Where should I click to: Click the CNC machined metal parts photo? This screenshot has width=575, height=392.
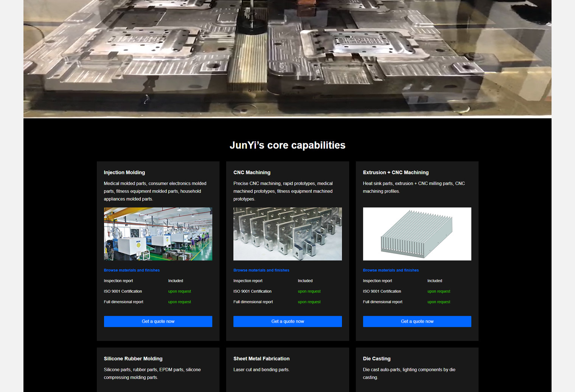point(287,234)
